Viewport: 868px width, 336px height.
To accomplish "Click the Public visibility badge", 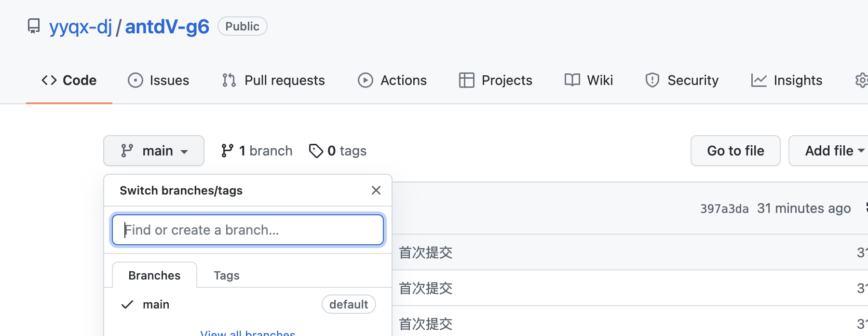I will (x=242, y=26).
